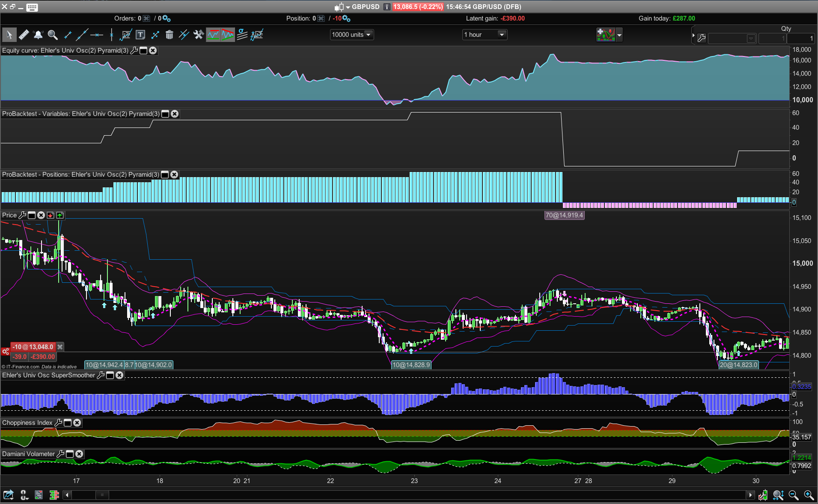Open positions settings gear icon
The height and width of the screenshot is (504, 818).
point(346,18)
